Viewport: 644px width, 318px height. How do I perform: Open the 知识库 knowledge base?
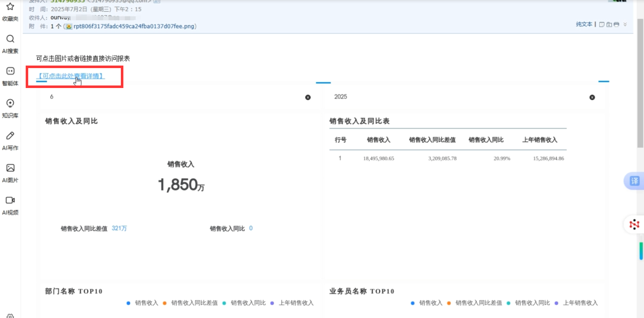[10, 104]
